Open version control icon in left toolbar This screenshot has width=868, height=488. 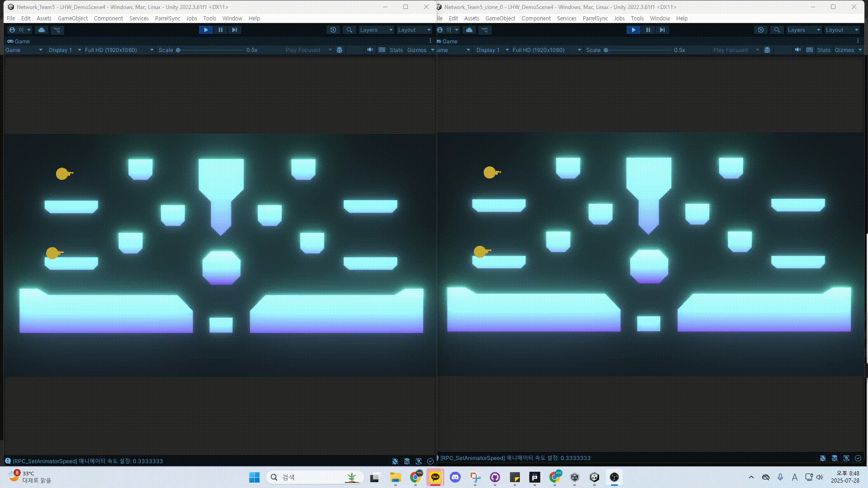57,30
